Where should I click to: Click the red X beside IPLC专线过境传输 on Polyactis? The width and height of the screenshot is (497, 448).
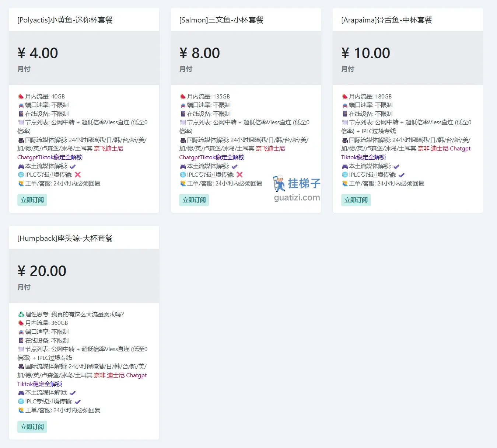78,174
